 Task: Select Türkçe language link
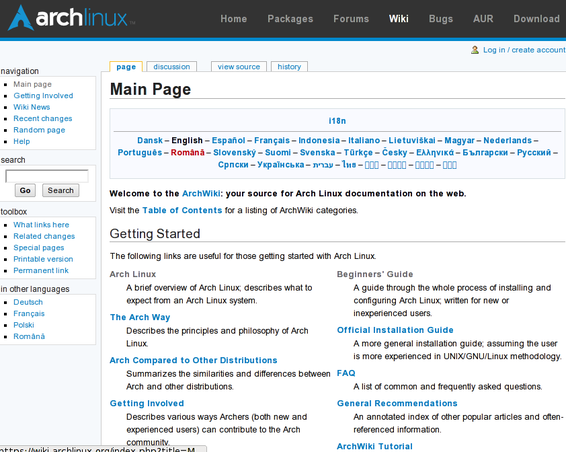pos(358,153)
